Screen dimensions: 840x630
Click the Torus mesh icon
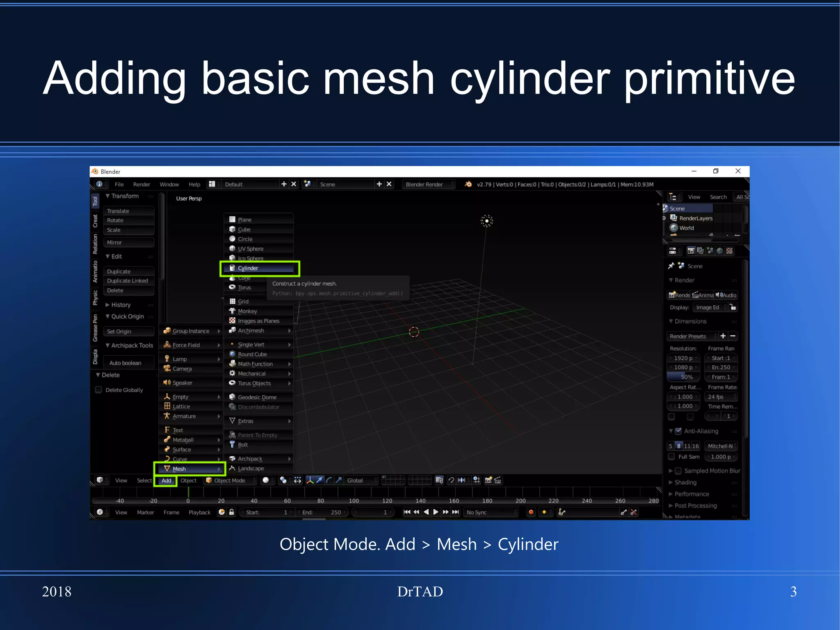[x=232, y=287]
